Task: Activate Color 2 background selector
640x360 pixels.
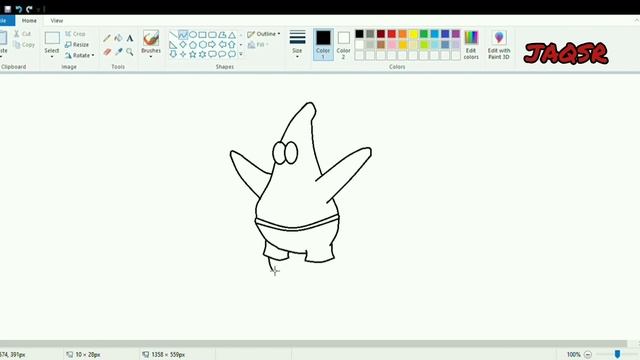Action: 344,45
